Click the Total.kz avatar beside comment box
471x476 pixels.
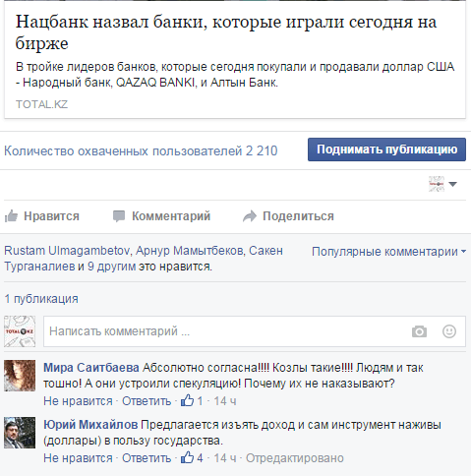click(x=20, y=331)
